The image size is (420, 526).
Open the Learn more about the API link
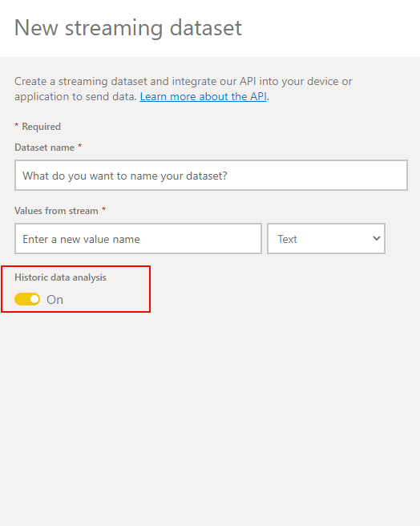pos(204,96)
